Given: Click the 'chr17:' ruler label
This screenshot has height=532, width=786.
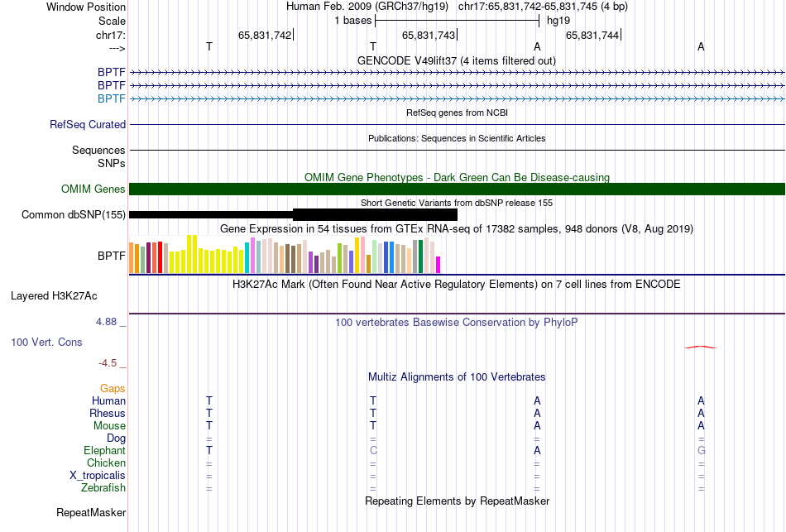Looking at the screenshot, I should coord(110,35).
